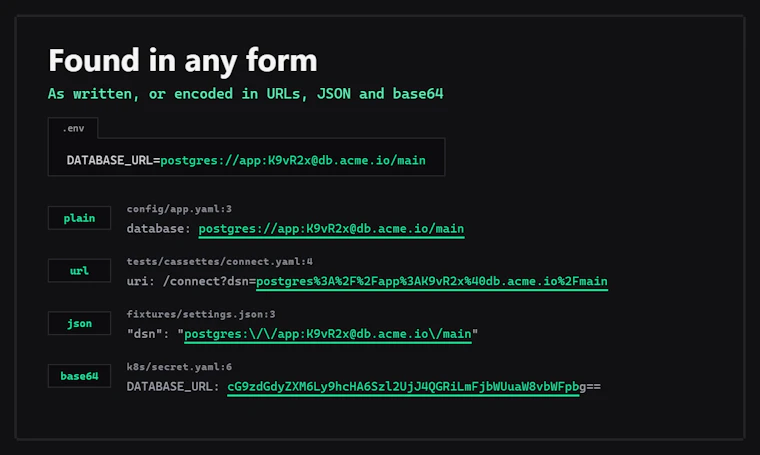Open the tests/cassettes/connect.yaml:4 file path
The image size is (760, 455).
pyautogui.click(x=220, y=262)
